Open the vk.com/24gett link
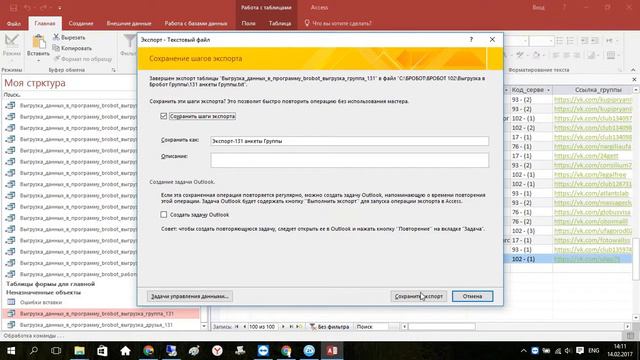This screenshot has width=640, height=360. click(586, 156)
